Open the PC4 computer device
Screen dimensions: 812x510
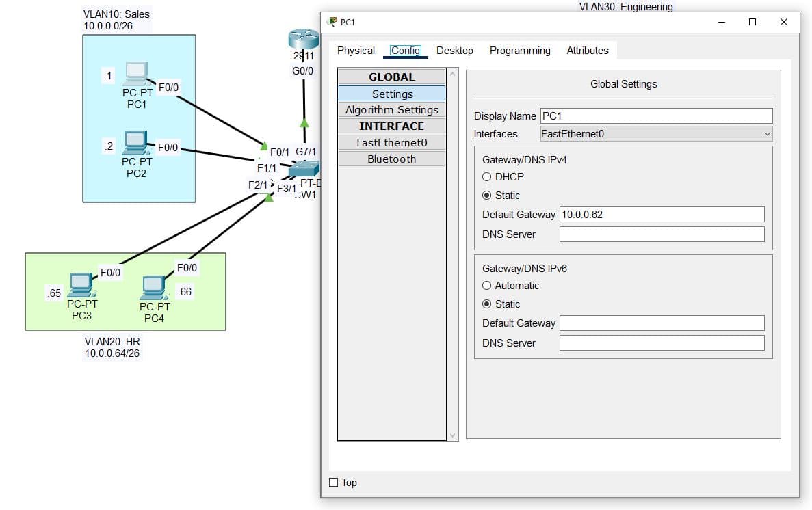point(153,288)
